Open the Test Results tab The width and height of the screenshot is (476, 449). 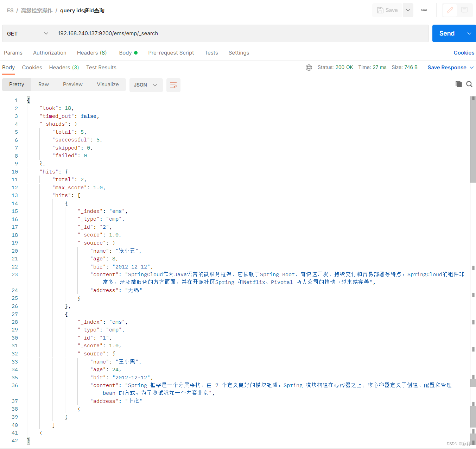pyautogui.click(x=101, y=68)
